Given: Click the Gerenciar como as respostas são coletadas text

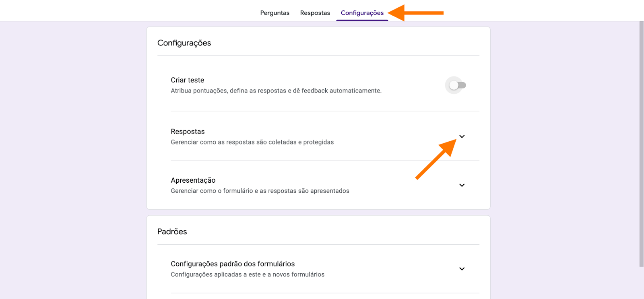Looking at the screenshot, I should (252, 142).
